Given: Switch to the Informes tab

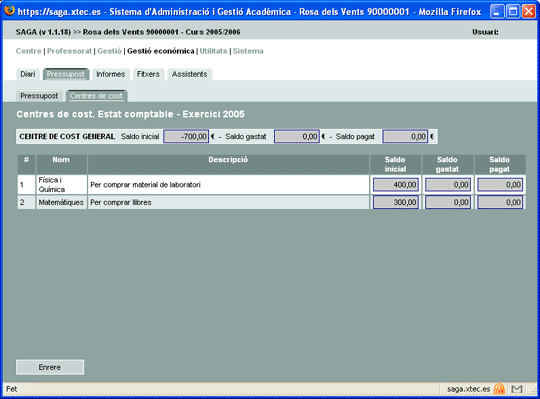Looking at the screenshot, I should click(x=111, y=74).
